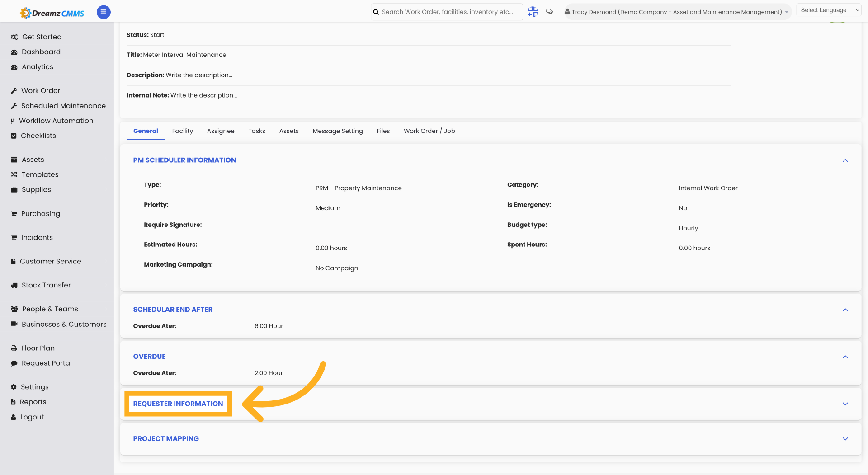
Task: Click the Incidents cart icon
Action: 14,238
